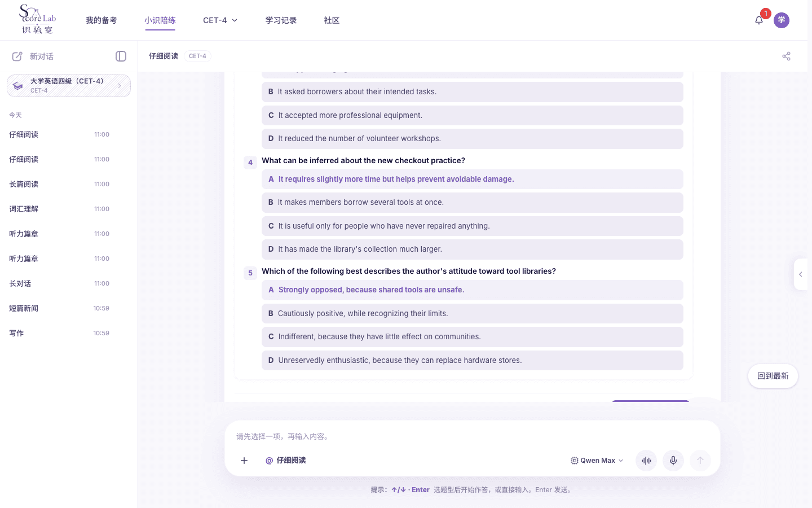Click the new conversation pencil icon
This screenshot has width=812, height=508.
[17, 56]
